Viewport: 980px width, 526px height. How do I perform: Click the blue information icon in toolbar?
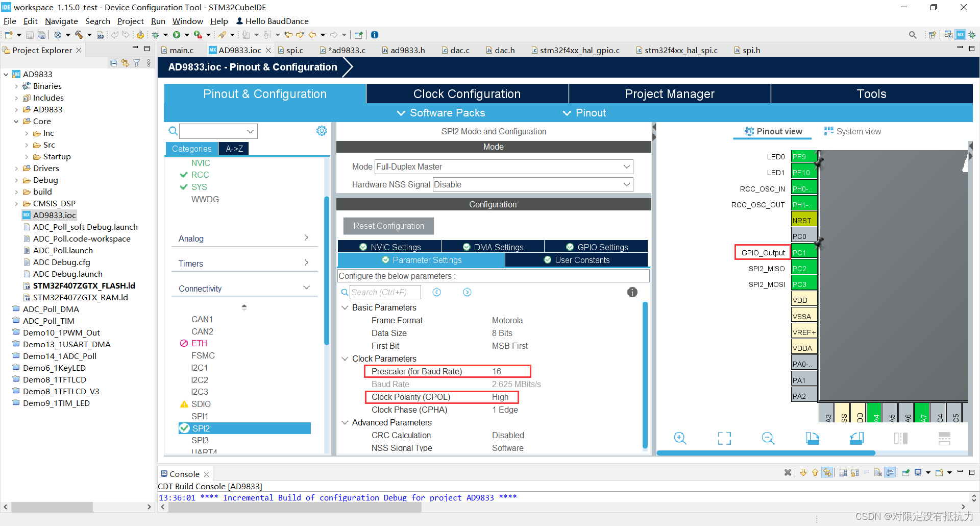[x=375, y=35]
